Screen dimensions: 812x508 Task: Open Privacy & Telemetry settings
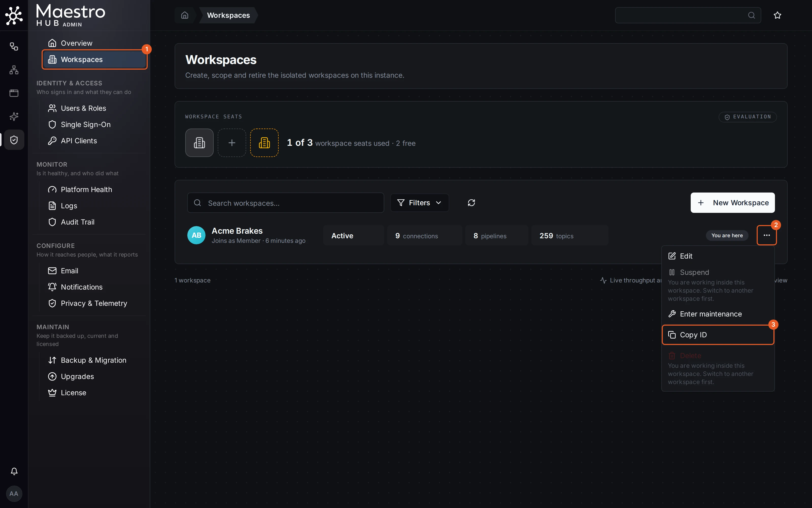[x=95, y=303]
